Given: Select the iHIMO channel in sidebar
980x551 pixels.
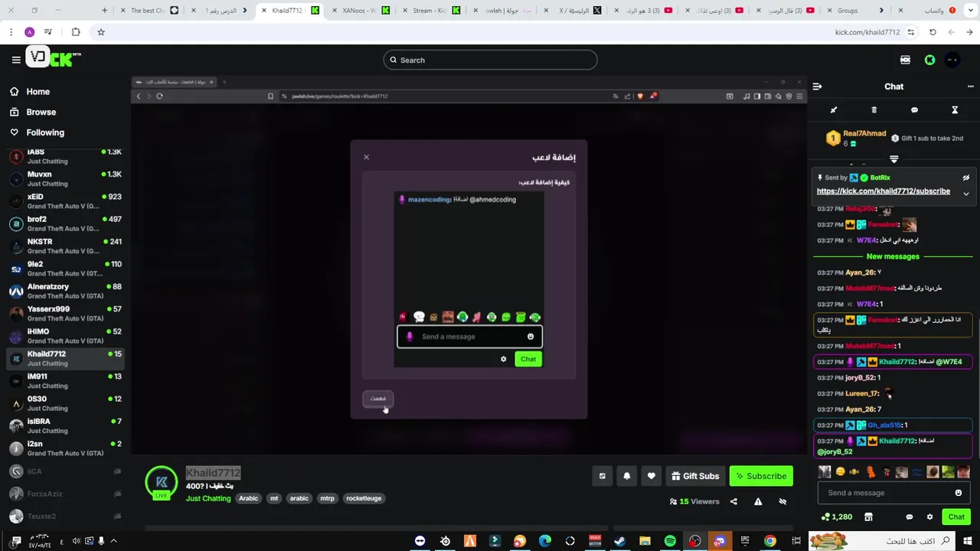Looking at the screenshot, I should point(65,336).
